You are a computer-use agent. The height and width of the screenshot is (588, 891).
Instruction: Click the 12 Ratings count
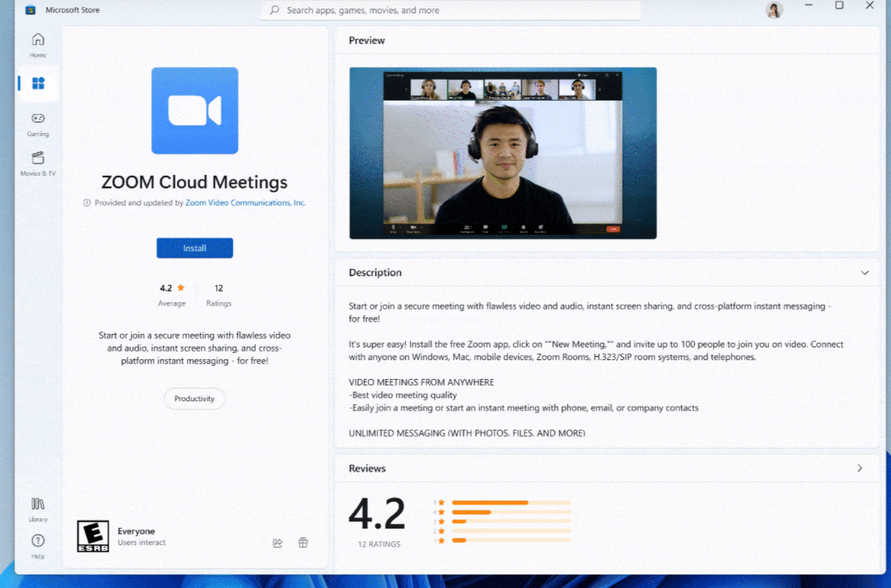[x=219, y=294]
